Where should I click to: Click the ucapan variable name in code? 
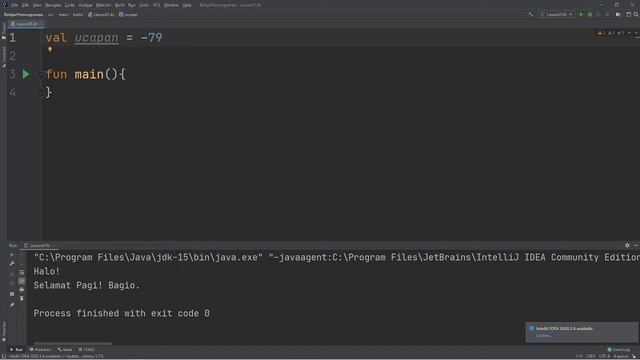click(96, 38)
